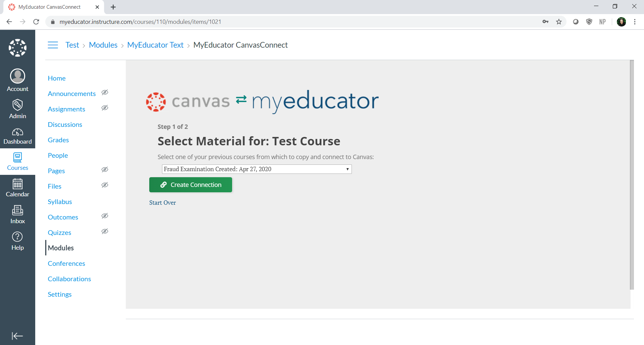Screen dimensions: 644x345
Task: Click the hidden-eye icon beside Files
Action: pos(105,185)
